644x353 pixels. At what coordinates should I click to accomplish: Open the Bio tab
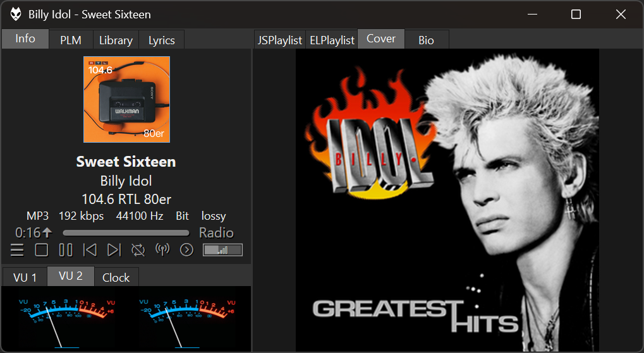click(x=427, y=40)
